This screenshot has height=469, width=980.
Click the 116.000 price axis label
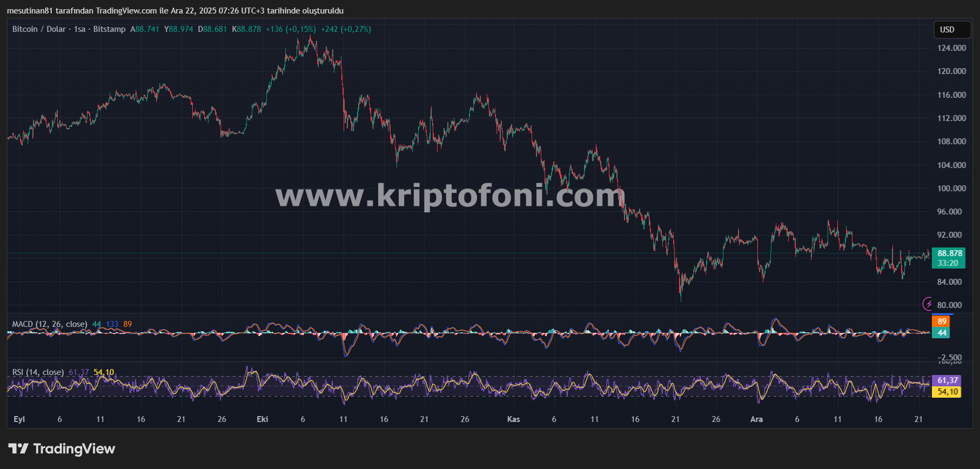(951, 95)
